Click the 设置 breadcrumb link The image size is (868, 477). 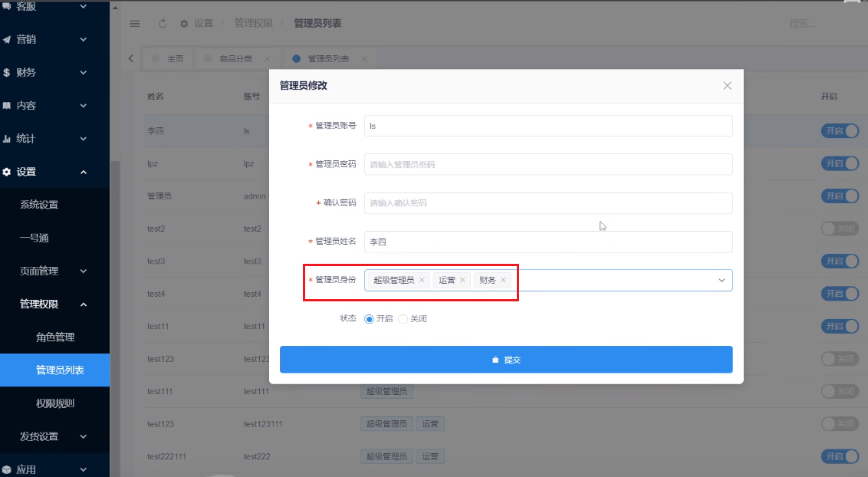click(203, 23)
